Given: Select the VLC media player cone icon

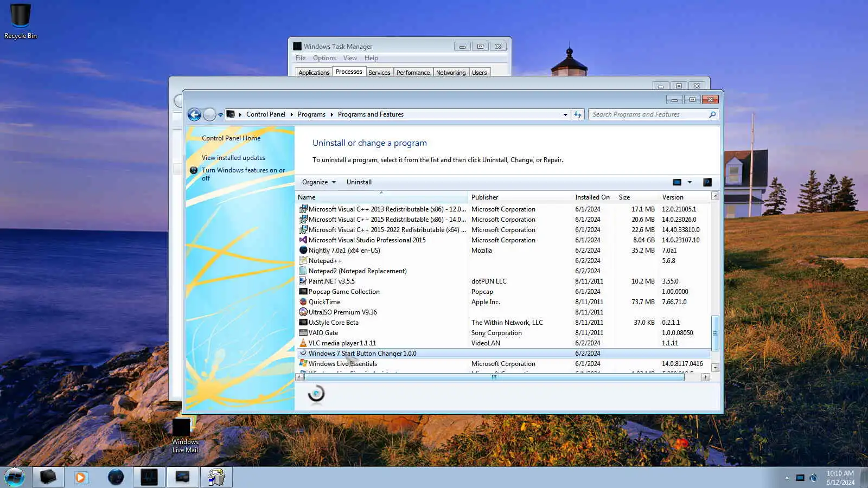Looking at the screenshot, I should tap(303, 343).
